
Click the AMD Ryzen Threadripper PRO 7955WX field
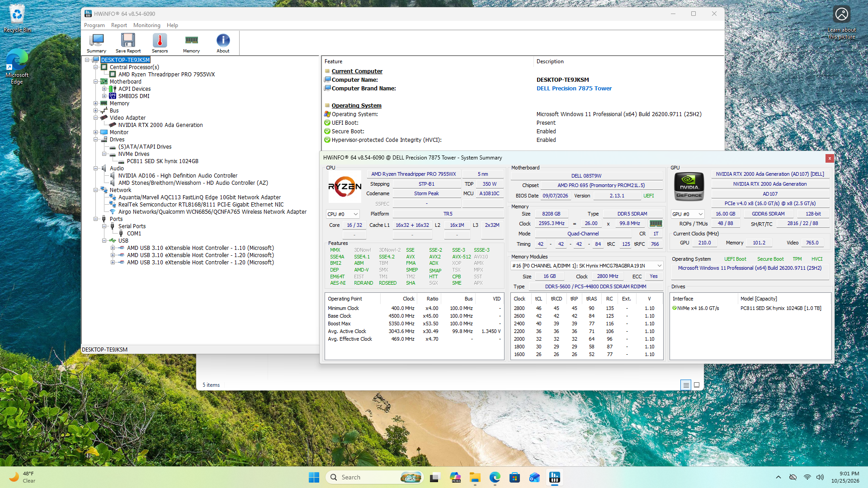(x=413, y=174)
